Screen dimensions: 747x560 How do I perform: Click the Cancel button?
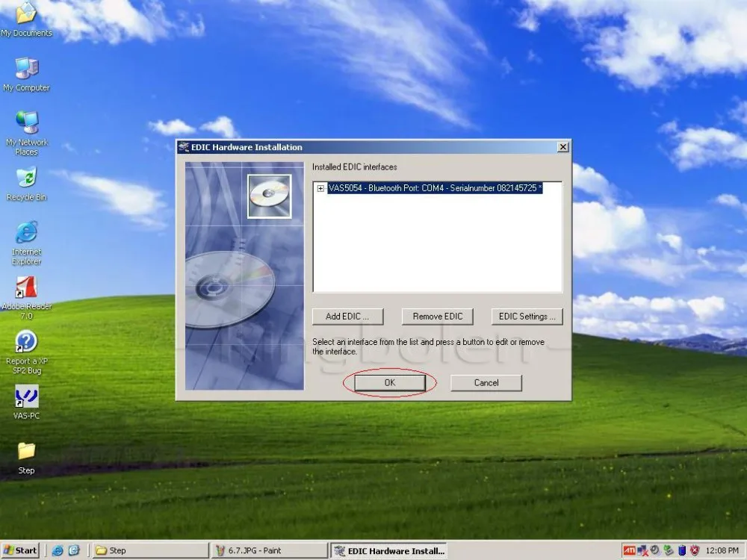(486, 383)
